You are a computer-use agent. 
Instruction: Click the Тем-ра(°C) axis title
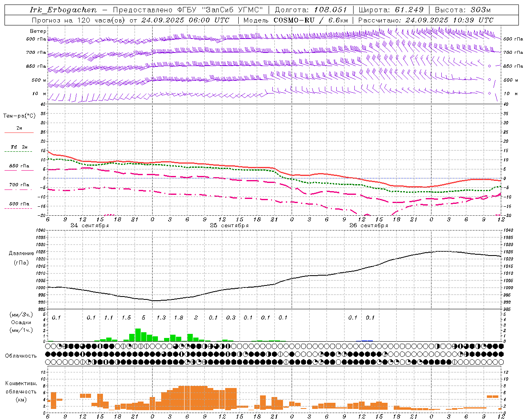(19, 116)
